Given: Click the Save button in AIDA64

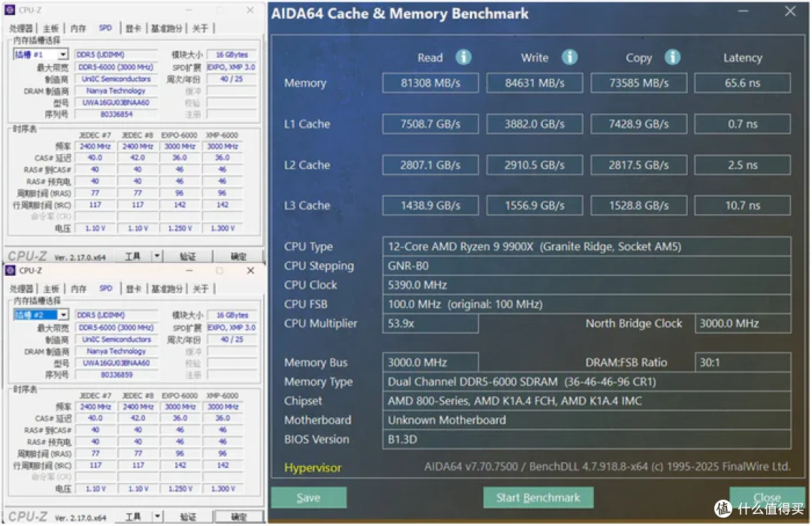Looking at the screenshot, I should coord(309,497).
